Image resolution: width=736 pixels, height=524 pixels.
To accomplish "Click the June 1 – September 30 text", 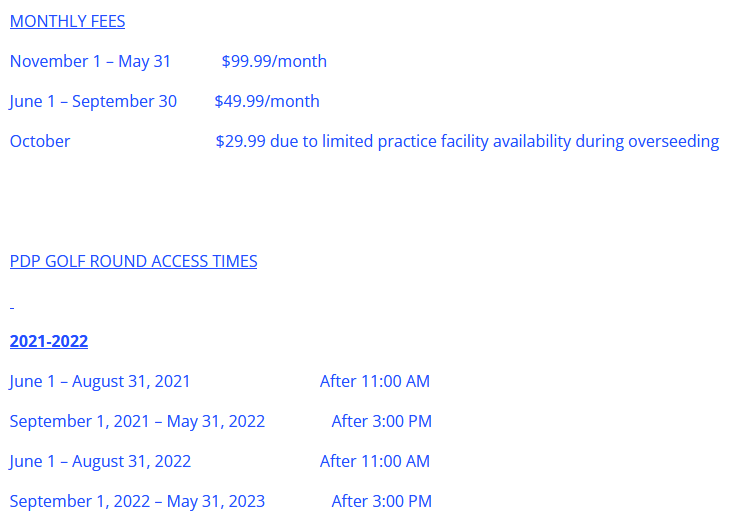I will [93, 101].
